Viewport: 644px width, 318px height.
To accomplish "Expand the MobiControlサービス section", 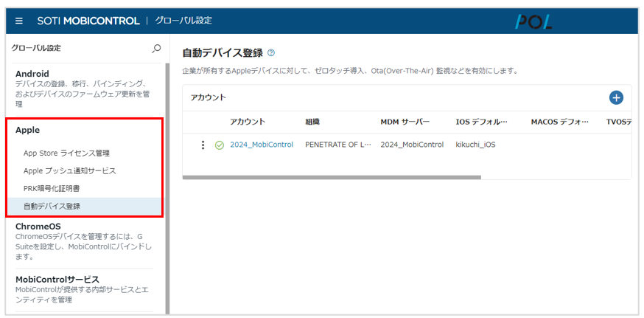I will (x=57, y=280).
